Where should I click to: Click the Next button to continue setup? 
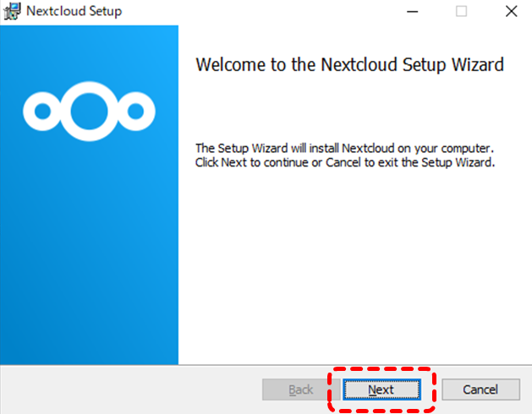381,389
